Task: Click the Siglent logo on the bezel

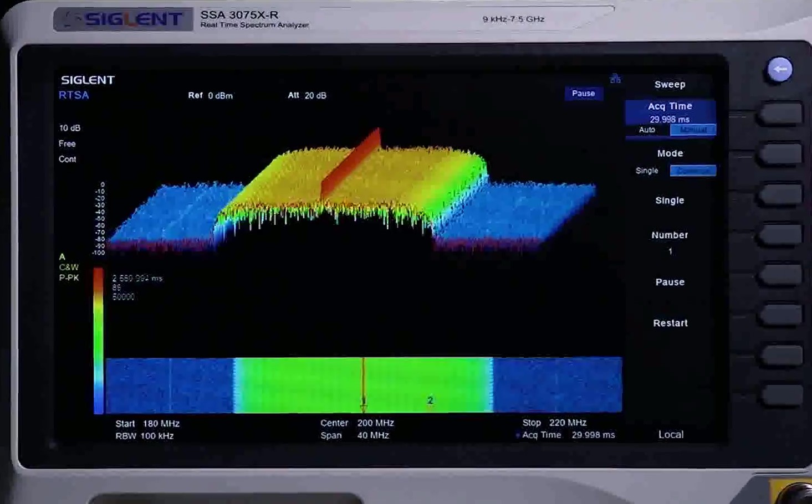Action: pos(123,19)
